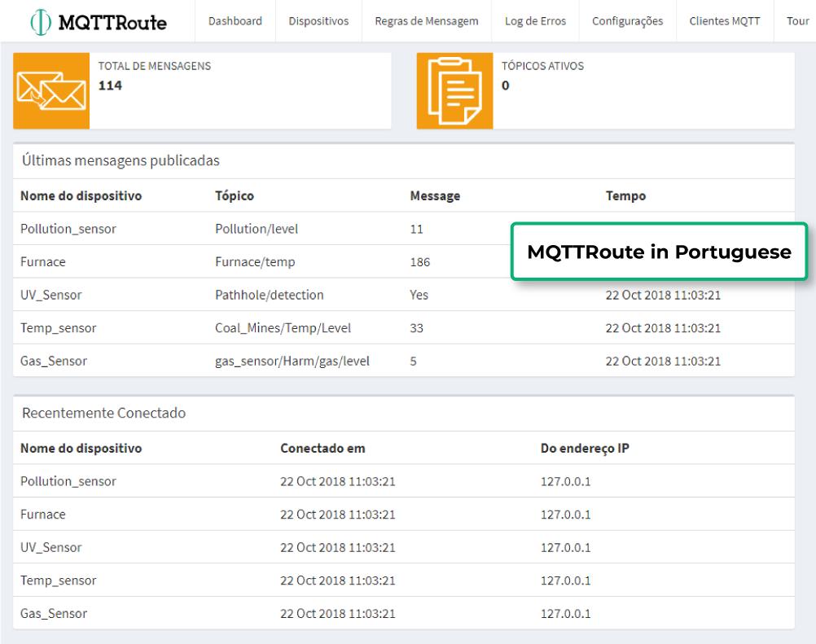
Task: Click the Tempo column header
Action: (x=625, y=196)
